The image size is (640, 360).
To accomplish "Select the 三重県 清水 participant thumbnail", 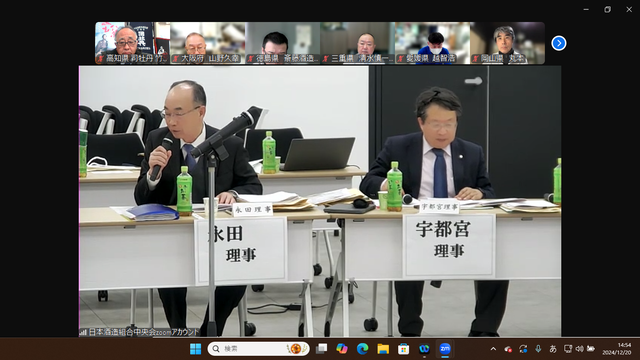I will tap(358, 43).
